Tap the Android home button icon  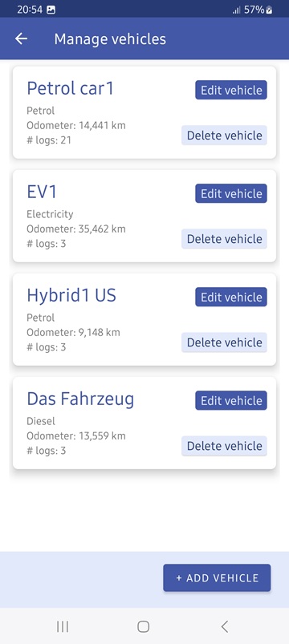pos(143,626)
